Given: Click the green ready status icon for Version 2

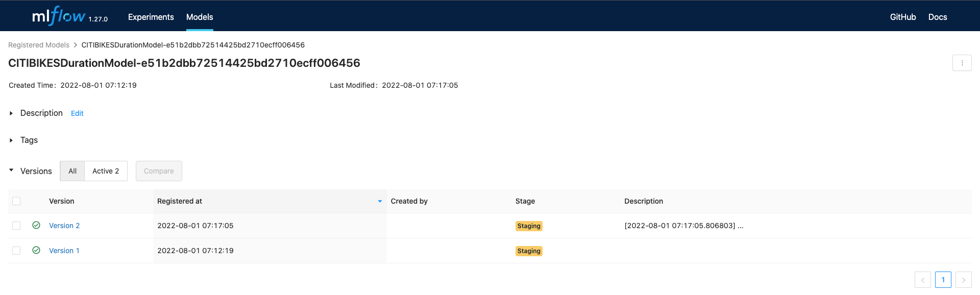Looking at the screenshot, I should click(x=36, y=225).
